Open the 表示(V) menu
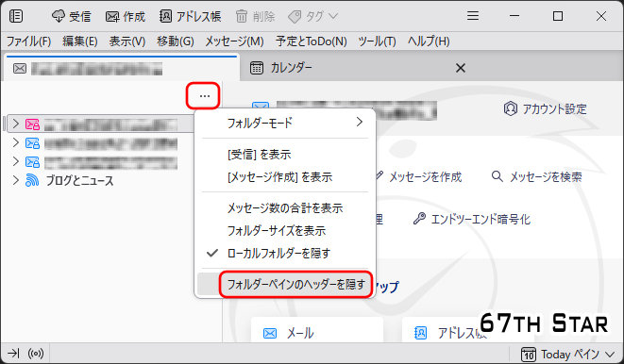The height and width of the screenshot is (364, 624). pyautogui.click(x=127, y=41)
